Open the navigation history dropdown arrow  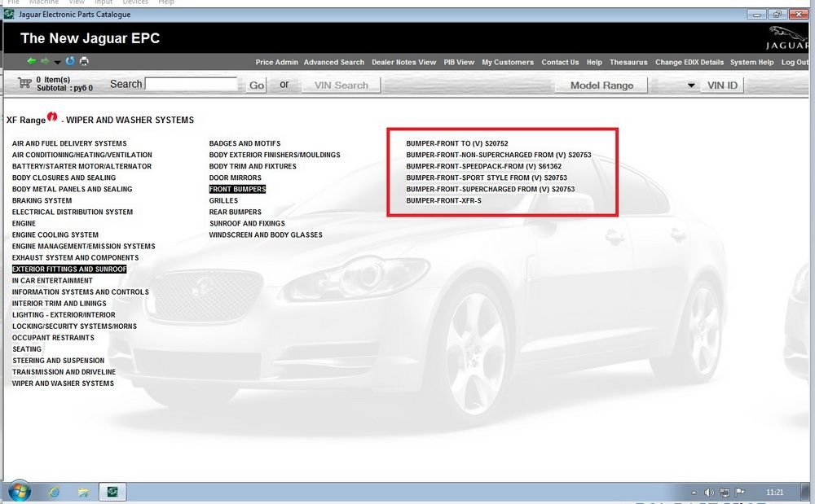pos(57,62)
